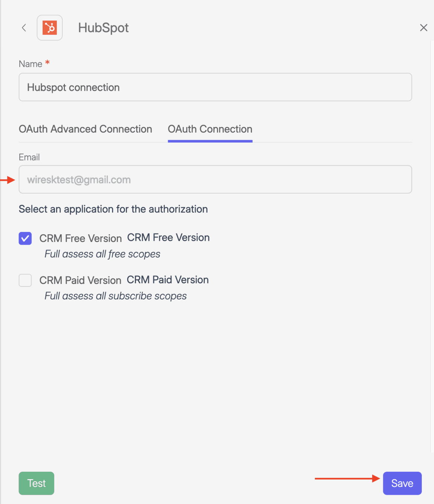The width and height of the screenshot is (434, 504).
Task: Click the bold CRM Paid Version title
Action: pos(168,280)
